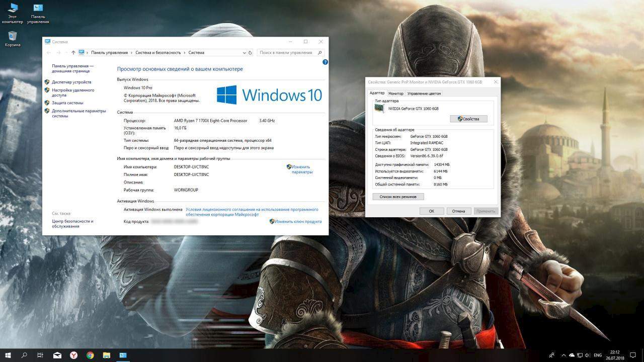Screen dimensions: 644x362
Task: Click computer icon in address bar
Action: tap(82, 52)
